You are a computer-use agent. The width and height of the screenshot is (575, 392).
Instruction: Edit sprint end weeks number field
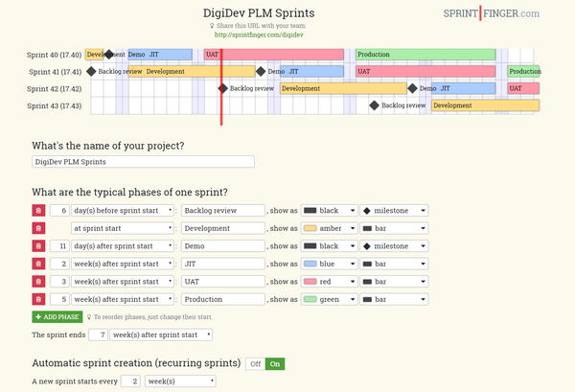(x=99, y=334)
